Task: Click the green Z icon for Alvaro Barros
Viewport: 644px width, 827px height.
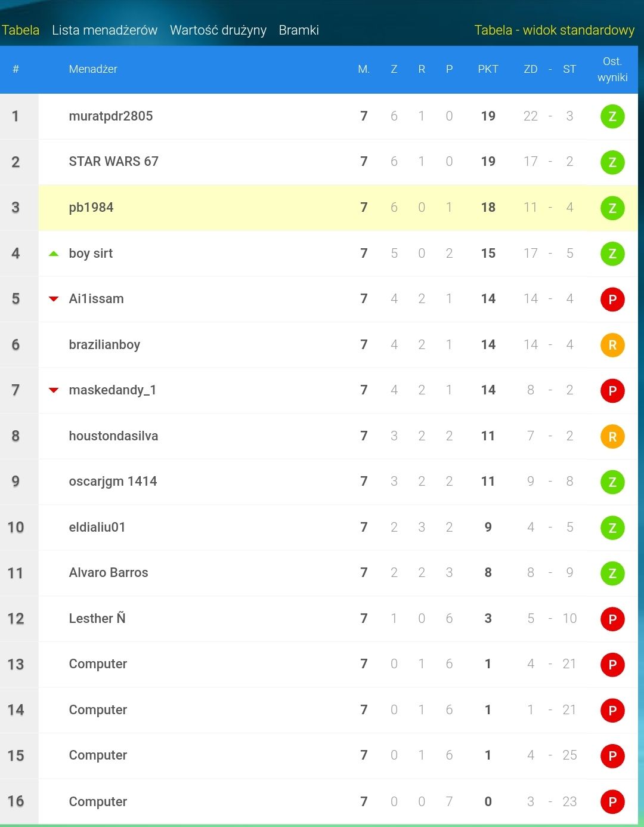Action: [612, 573]
